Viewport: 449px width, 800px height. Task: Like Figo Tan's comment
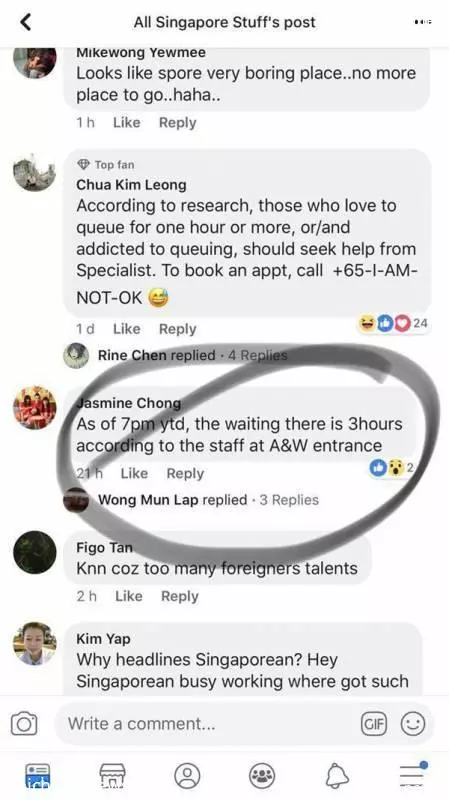tap(129, 596)
